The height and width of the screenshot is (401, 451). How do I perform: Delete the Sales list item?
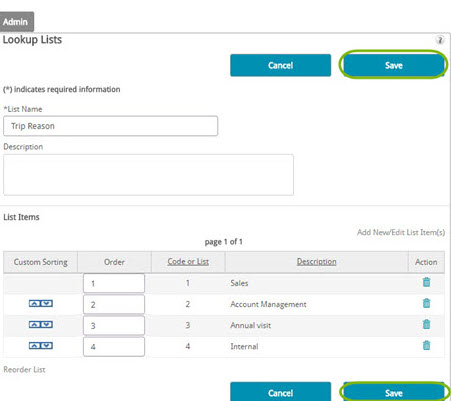pyautogui.click(x=426, y=282)
